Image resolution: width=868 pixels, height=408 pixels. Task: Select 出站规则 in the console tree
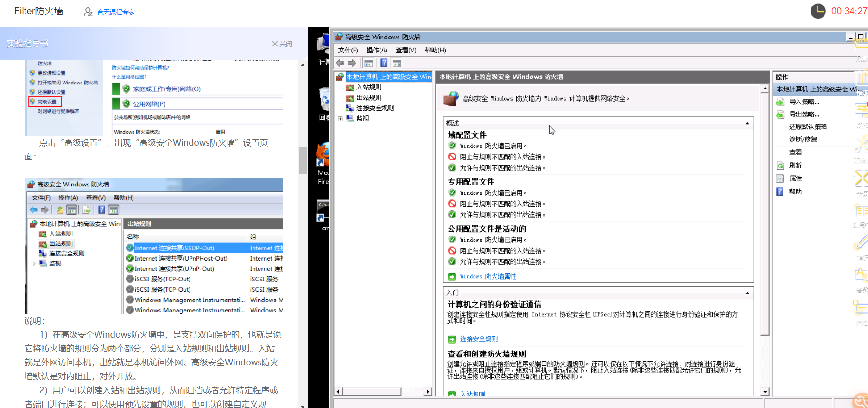(369, 98)
